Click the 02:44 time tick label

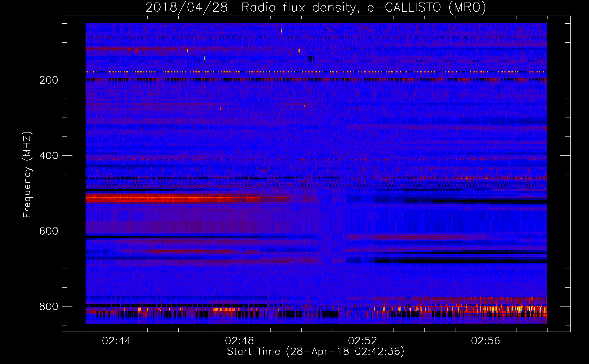tap(116, 341)
